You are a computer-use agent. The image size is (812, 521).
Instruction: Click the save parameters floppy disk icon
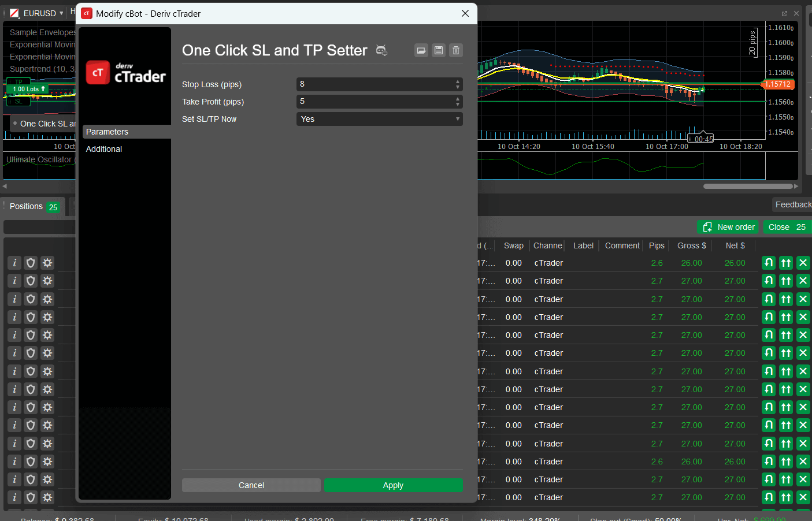[439, 50]
